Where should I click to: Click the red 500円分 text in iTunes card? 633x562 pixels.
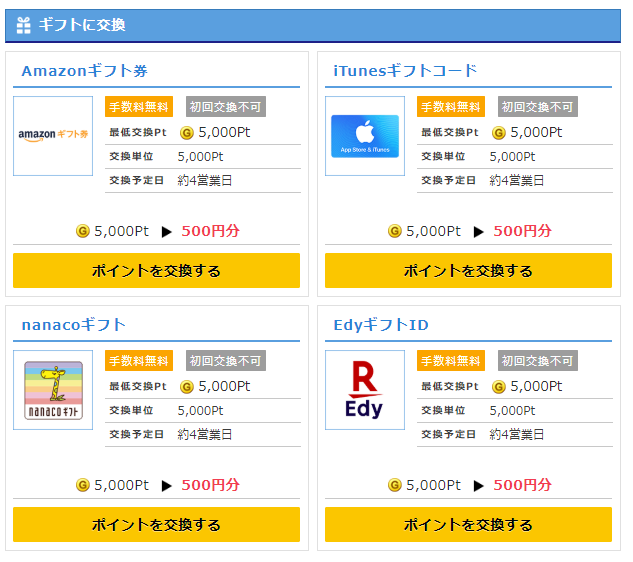click(522, 231)
